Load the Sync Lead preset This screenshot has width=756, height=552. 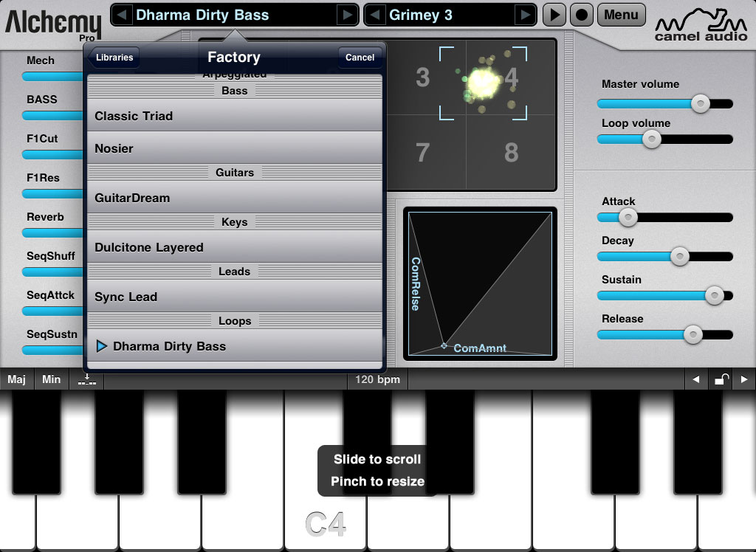pyautogui.click(x=234, y=297)
